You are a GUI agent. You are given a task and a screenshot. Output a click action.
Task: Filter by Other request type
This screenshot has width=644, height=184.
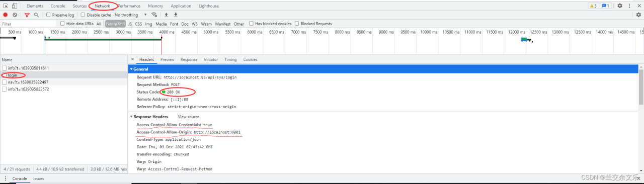point(239,24)
